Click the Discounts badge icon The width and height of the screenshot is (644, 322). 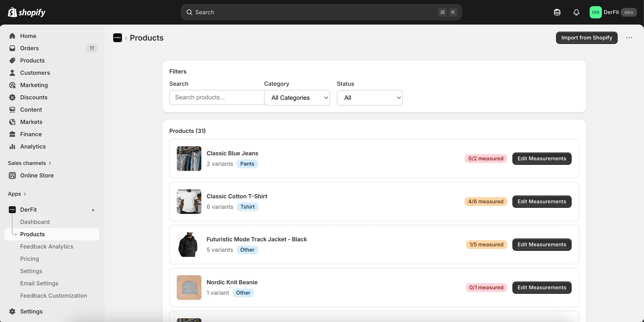tap(12, 97)
